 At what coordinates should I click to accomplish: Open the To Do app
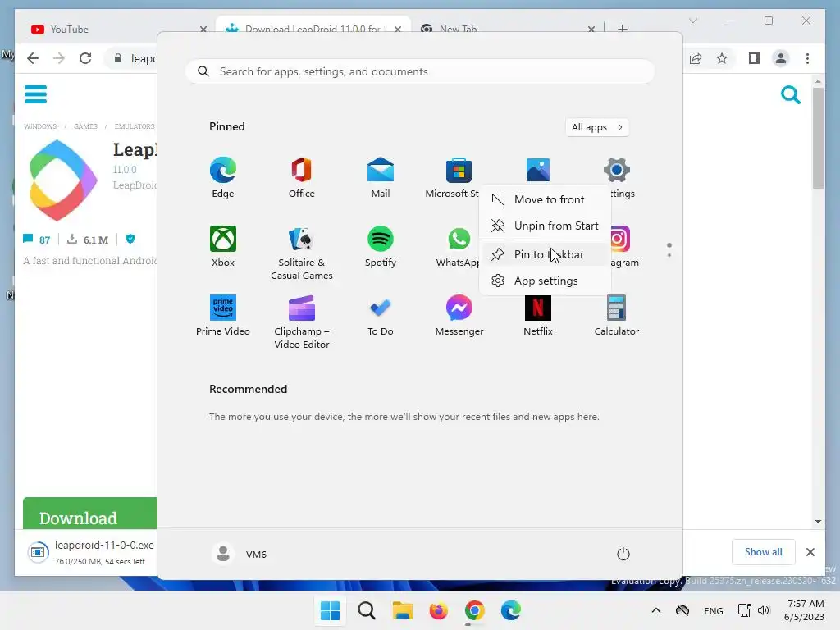pyautogui.click(x=381, y=316)
